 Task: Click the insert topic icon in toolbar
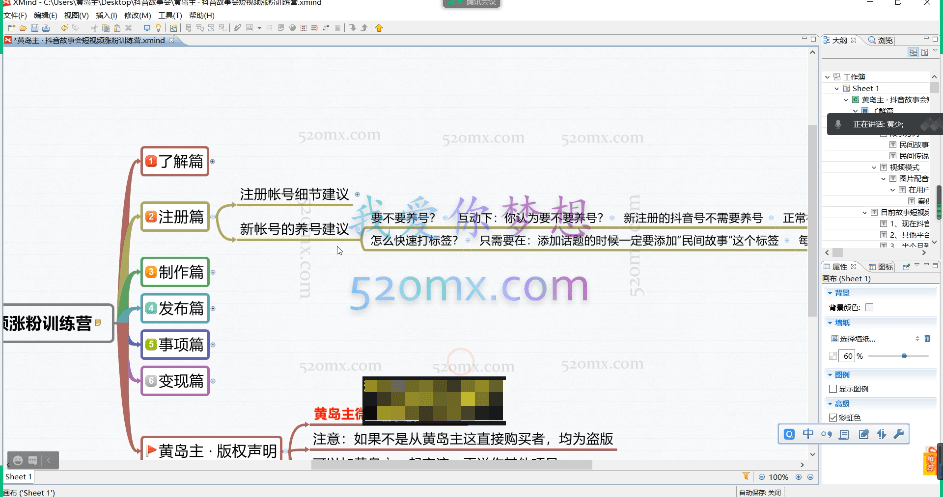click(188, 28)
